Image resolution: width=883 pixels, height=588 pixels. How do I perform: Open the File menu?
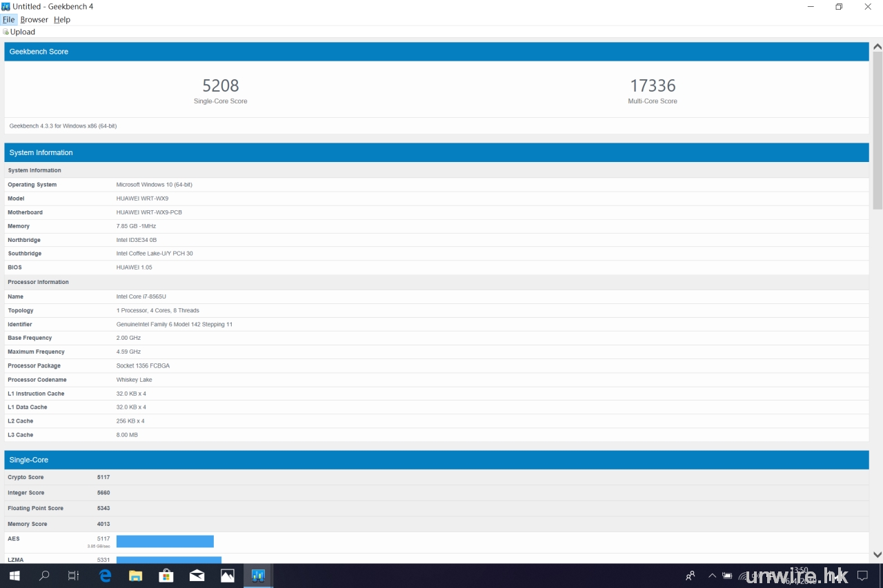pyautogui.click(x=8, y=19)
